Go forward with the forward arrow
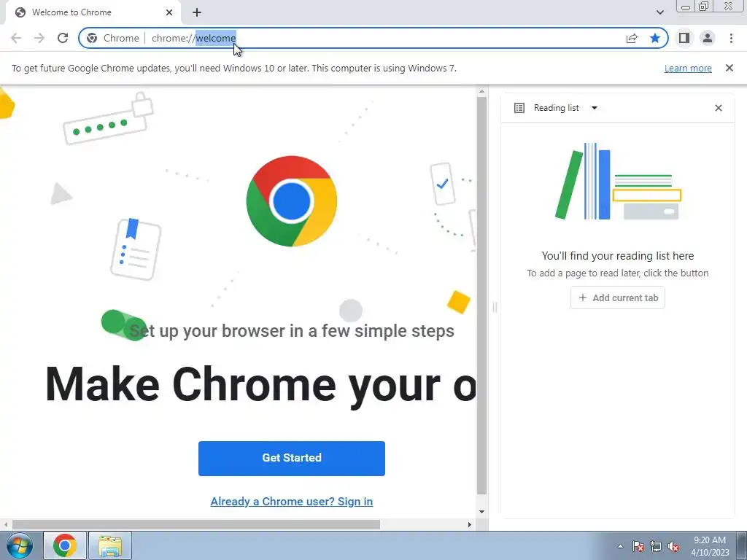This screenshot has width=747, height=560. pyautogui.click(x=39, y=38)
